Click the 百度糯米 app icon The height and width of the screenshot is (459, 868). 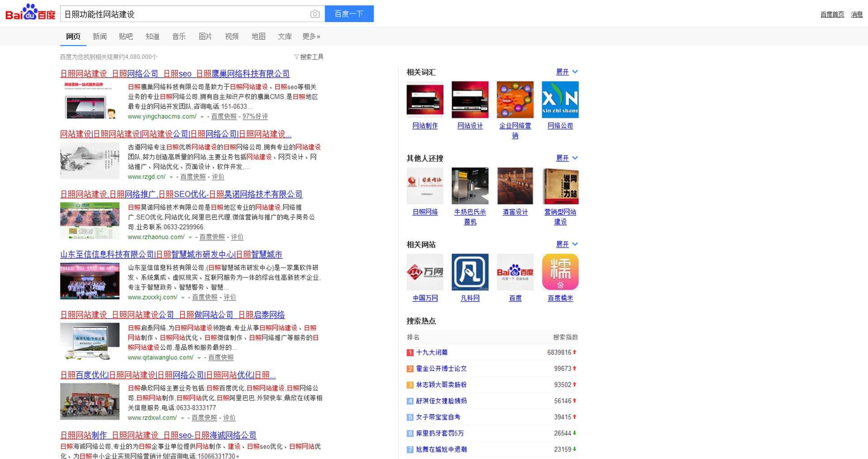pos(560,272)
